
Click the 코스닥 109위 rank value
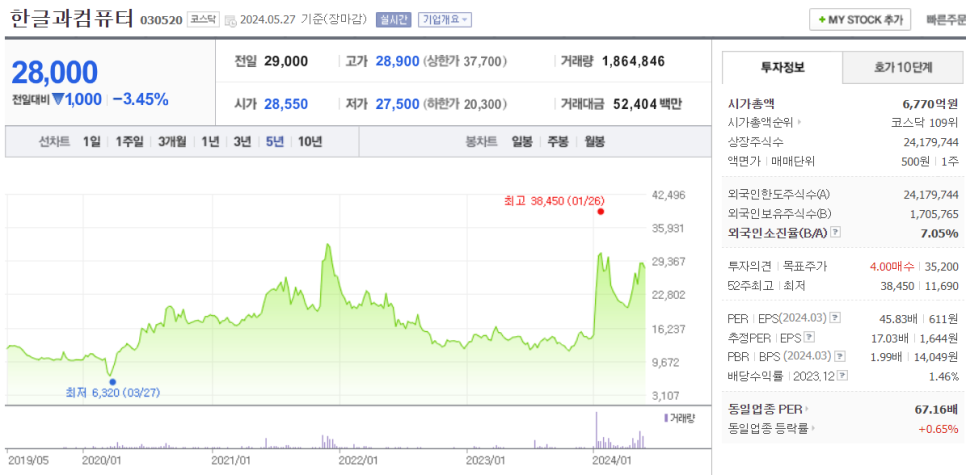[x=925, y=123]
